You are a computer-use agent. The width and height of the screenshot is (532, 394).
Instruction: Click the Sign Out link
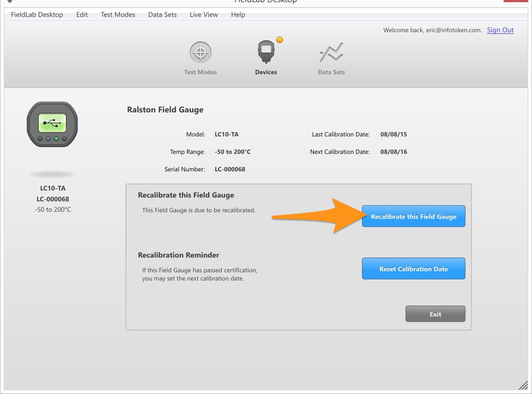pyautogui.click(x=500, y=30)
